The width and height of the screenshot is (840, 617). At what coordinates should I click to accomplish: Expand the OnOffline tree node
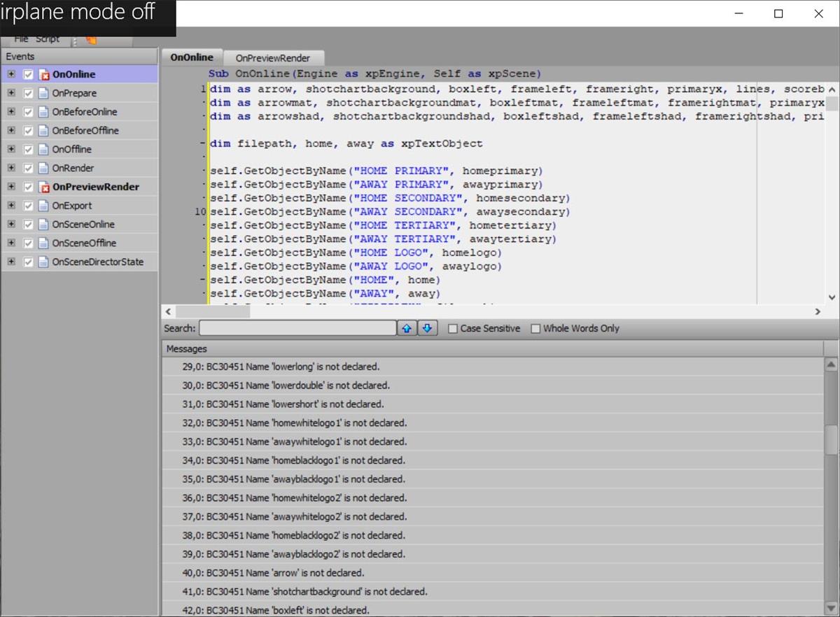[x=11, y=150]
